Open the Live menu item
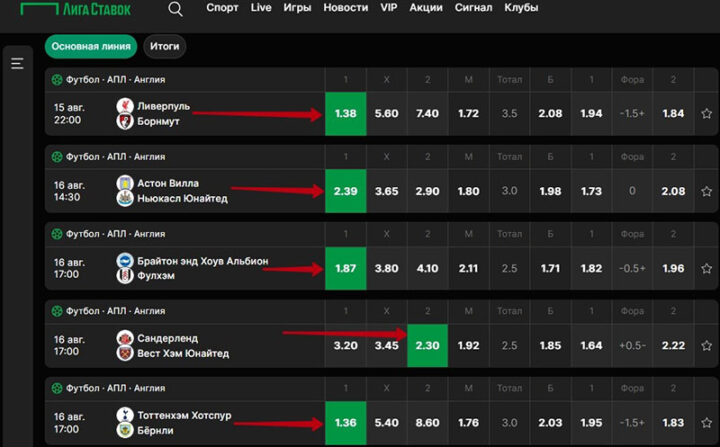Screen dimensions: 720x447 coord(261,8)
